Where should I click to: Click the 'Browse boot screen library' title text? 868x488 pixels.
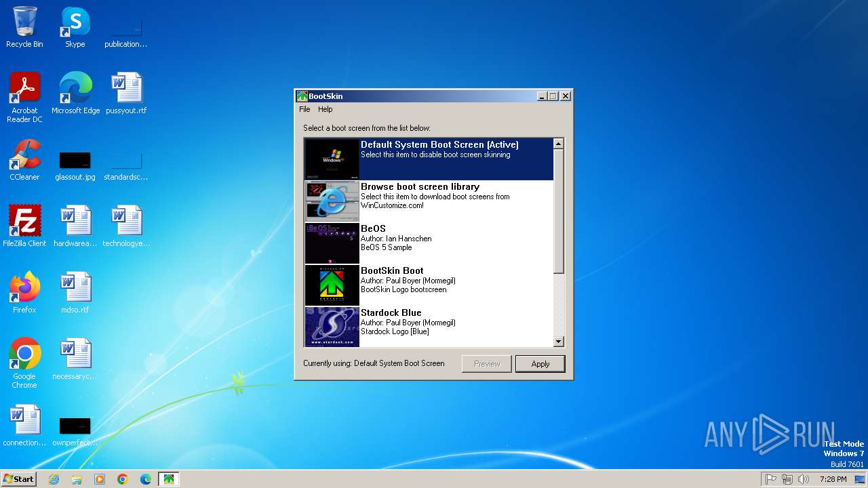pos(420,186)
